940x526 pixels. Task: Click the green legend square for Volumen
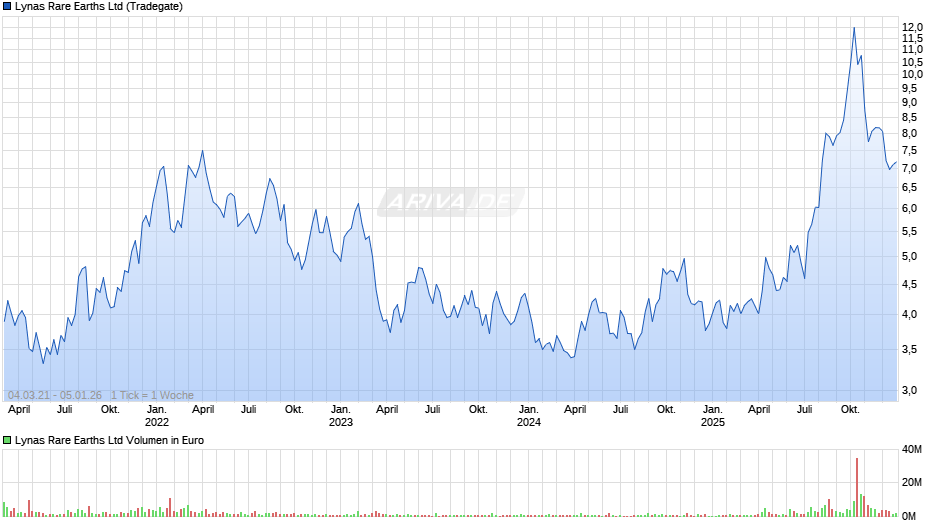click(7, 440)
